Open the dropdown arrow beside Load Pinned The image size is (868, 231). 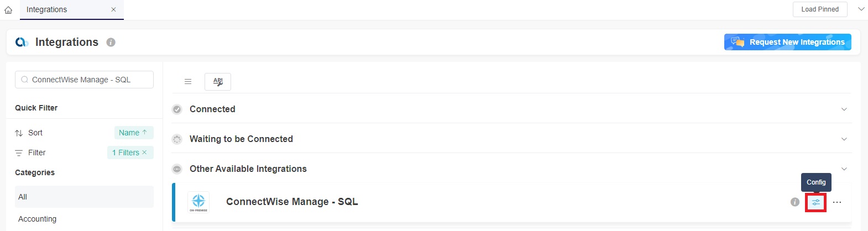(x=861, y=9)
